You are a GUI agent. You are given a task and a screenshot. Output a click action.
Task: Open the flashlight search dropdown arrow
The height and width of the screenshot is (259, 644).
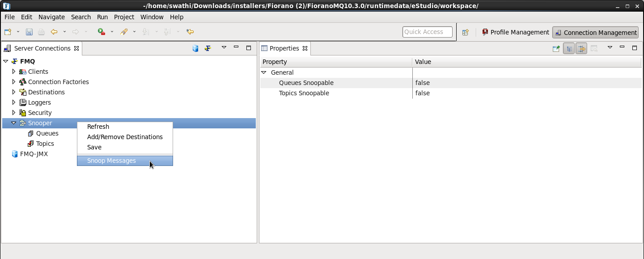134,32
